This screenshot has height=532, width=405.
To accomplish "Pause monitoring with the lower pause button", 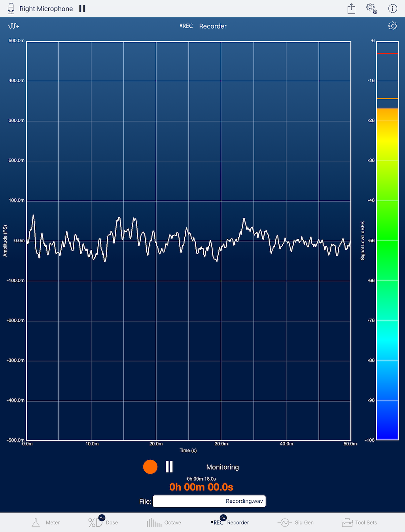I will [169, 467].
